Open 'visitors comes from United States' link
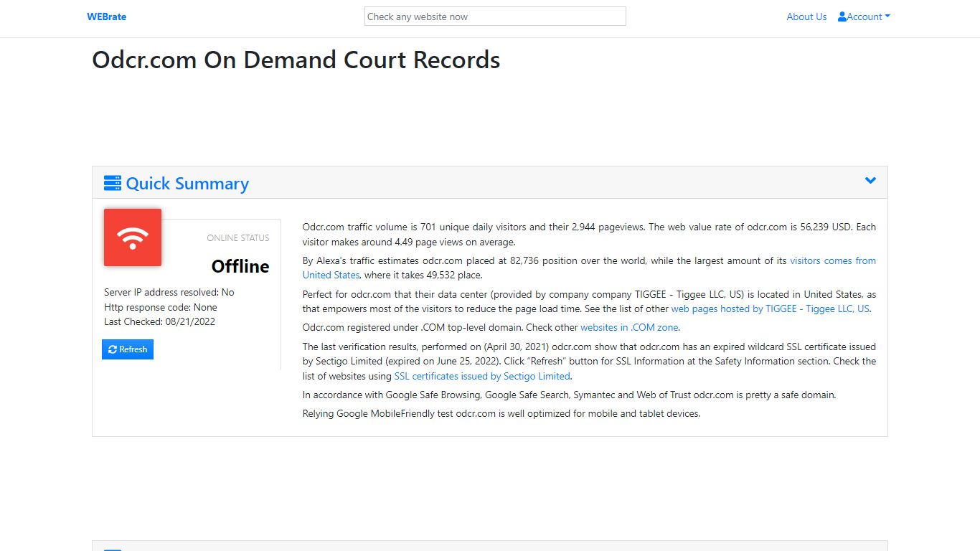This screenshot has height=551, width=980. coord(833,260)
